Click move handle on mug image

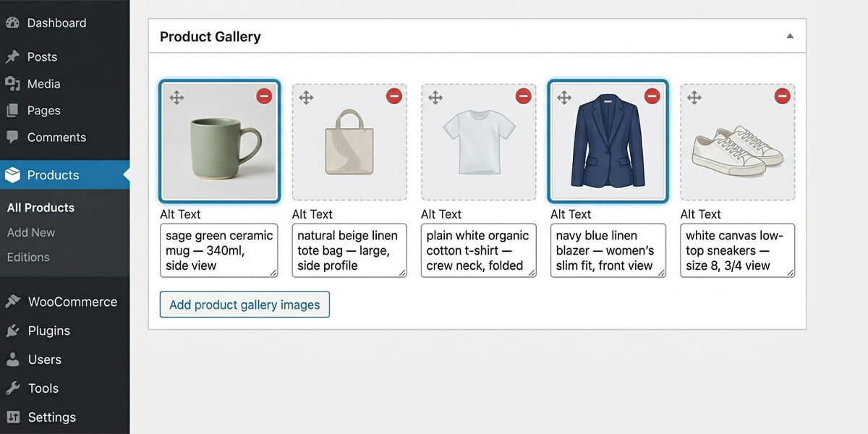coord(176,98)
